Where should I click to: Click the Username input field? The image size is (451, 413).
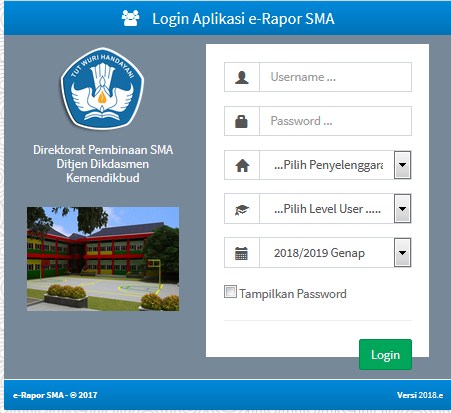click(335, 77)
